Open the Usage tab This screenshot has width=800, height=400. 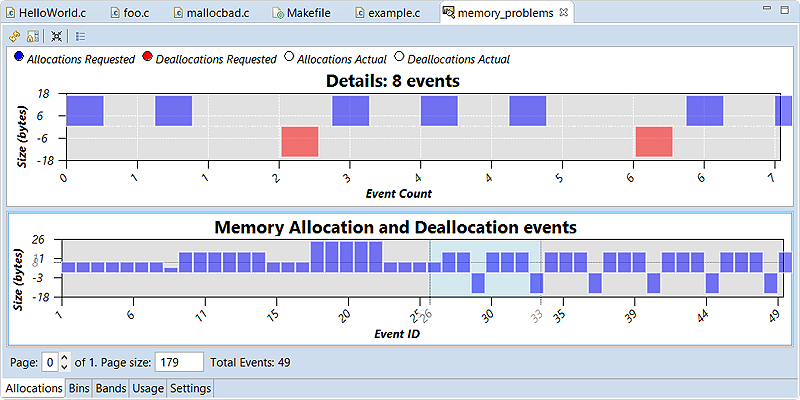tap(148, 388)
